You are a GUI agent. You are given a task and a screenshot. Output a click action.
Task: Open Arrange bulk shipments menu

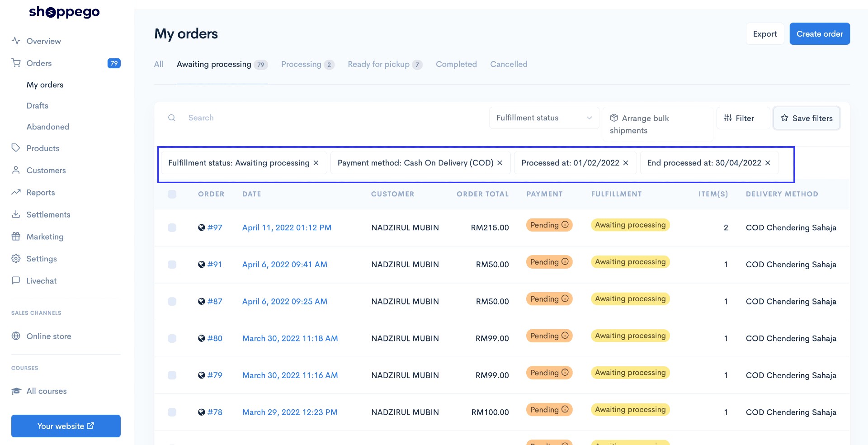tap(658, 124)
